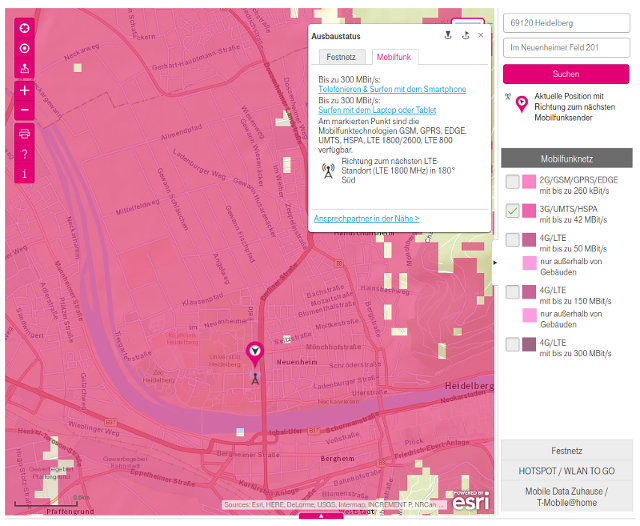Enable 4G/LTE up to 50 MBit/s checkbox
640x526 pixels.
coord(512,240)
